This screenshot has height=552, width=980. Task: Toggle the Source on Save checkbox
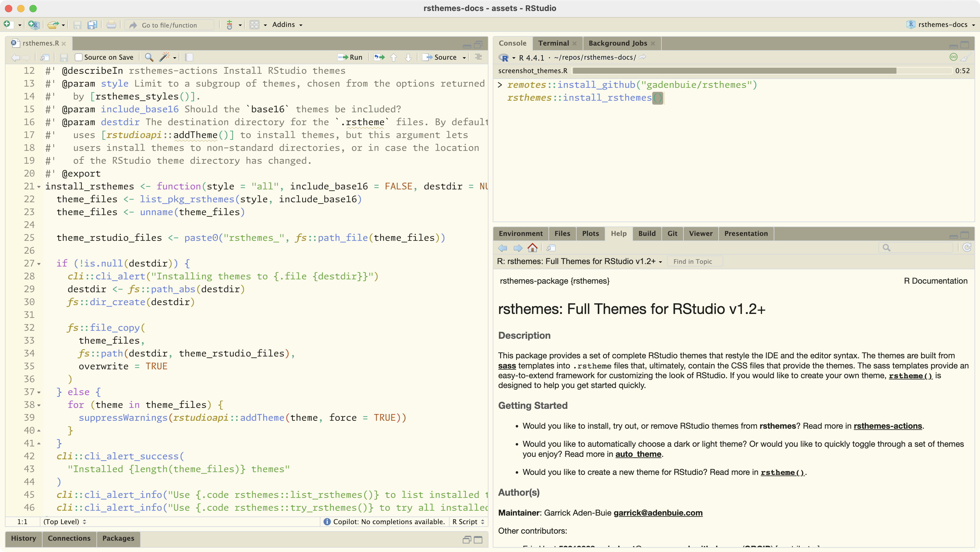[x=79, y=58]
